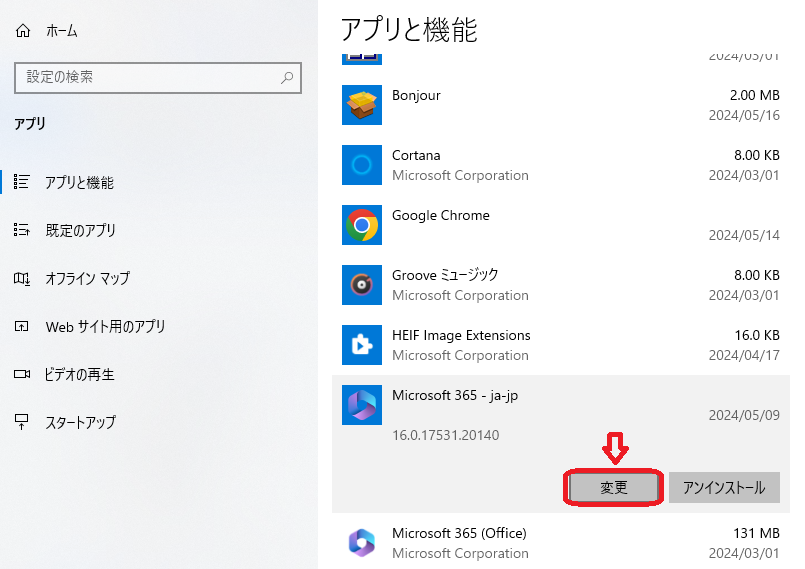The width and height of the screenshot is (805, 569).
Task: Open 既定のアプリ settings page
Action: tap(81, 230)
